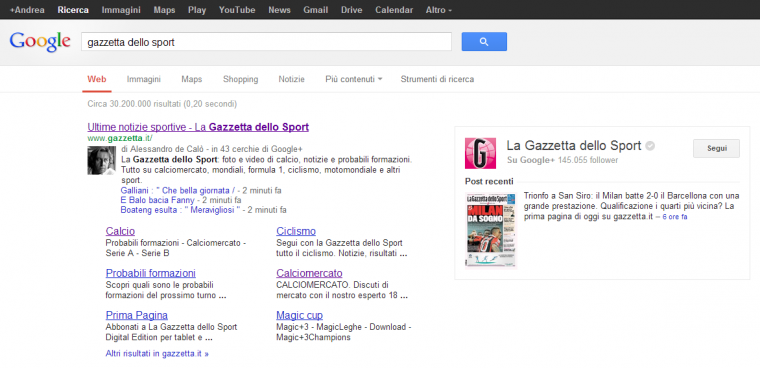Open the Magic cup sitelink
The height and width of the screenshot is (368, 760).
300,315
